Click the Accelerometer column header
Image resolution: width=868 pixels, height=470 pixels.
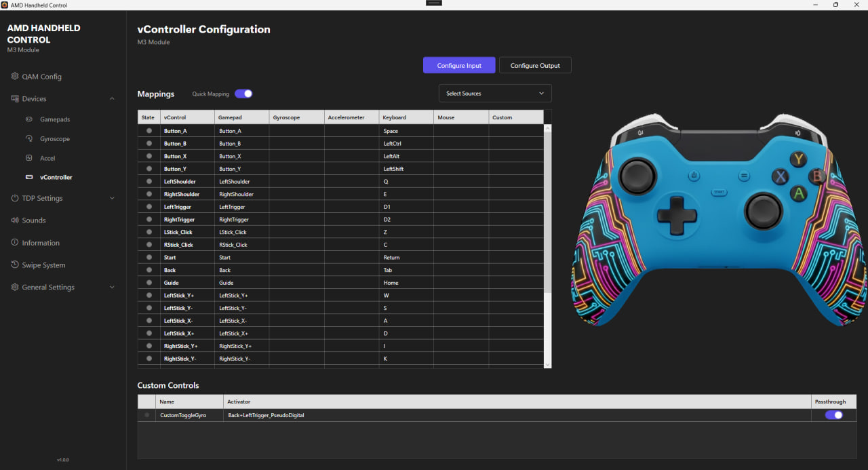[351, 117]
